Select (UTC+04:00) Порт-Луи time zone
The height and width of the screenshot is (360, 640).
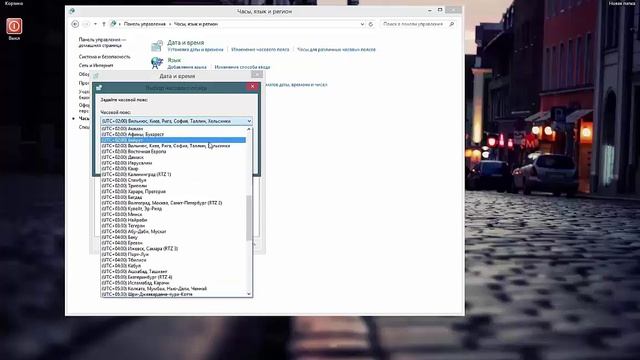(173, 254)
